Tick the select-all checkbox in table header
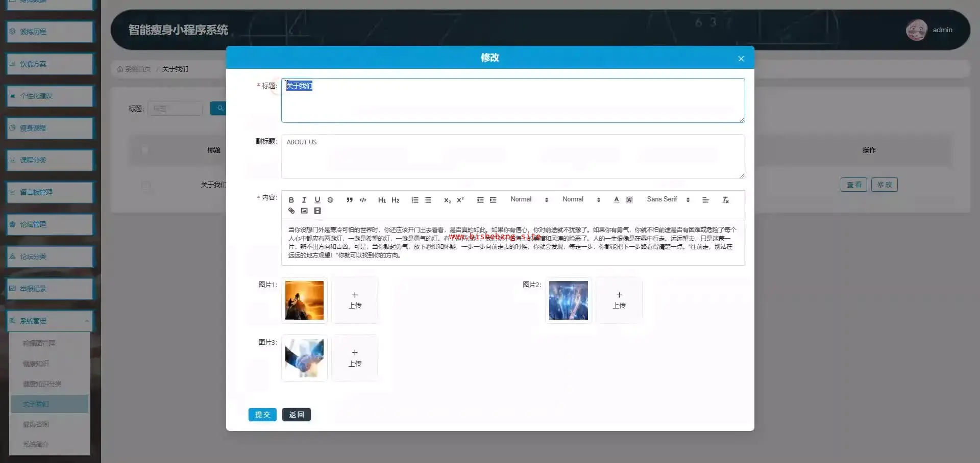Image resolution: width=980 pixels, height=463 pixels. pyautogui.click(x=145, y=150)
